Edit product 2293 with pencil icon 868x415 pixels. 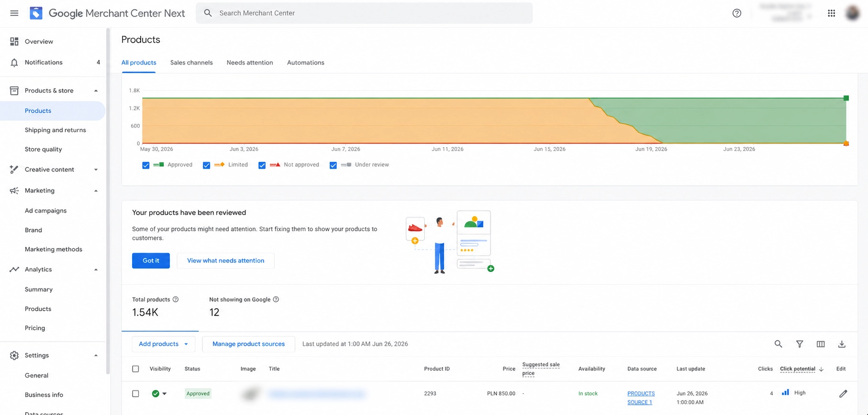pyautogui.click(x=843, y=393)
